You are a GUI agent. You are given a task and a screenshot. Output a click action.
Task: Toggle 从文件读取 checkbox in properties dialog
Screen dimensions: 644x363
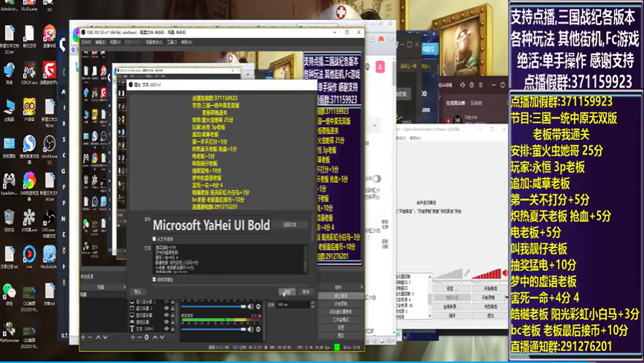pyautogui.click(x=154, y=239)
